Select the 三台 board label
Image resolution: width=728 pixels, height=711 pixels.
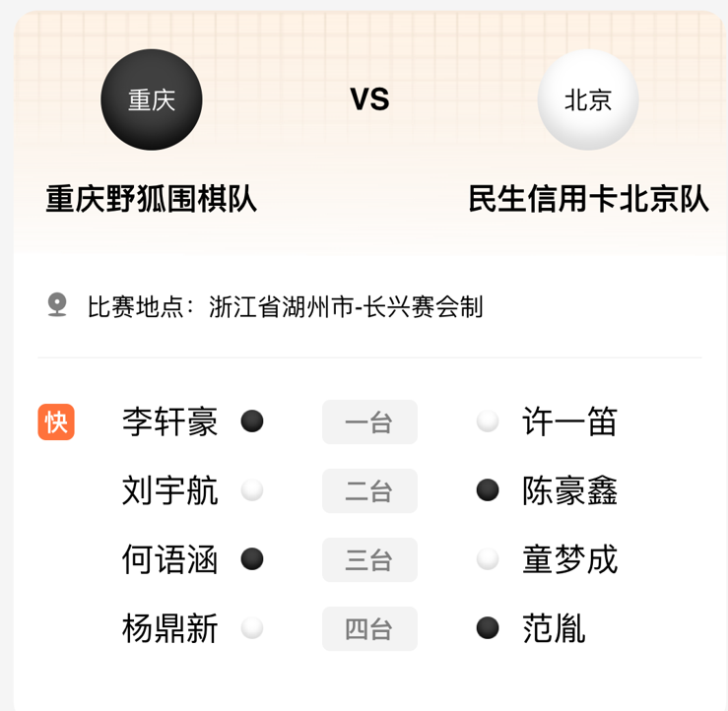coord(369,560)
